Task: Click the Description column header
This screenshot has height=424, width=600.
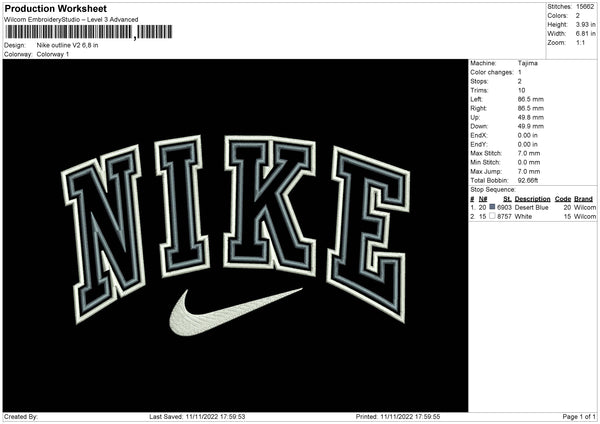Action: [x=532, y=199]
